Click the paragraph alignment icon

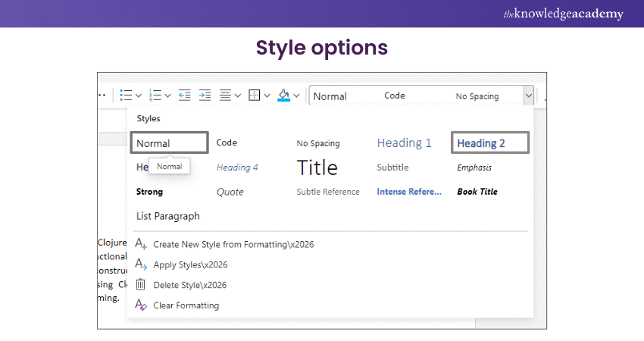coord(225,95)
